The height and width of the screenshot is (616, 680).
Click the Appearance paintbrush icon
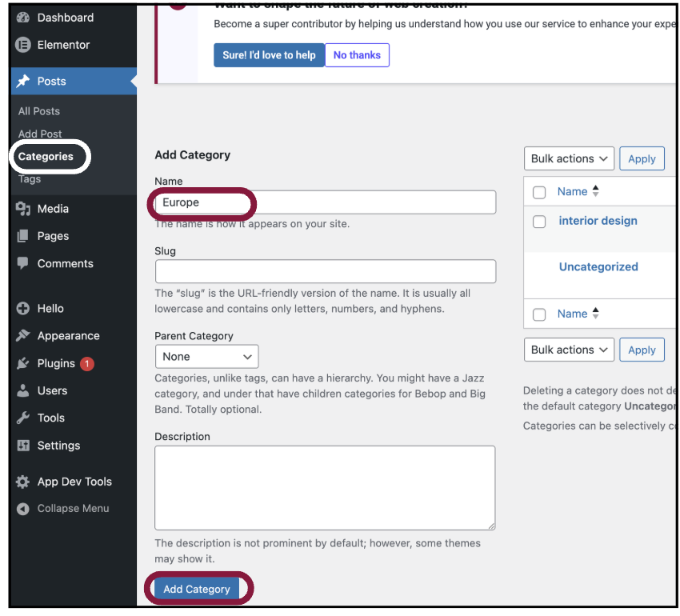coord(23,336)
